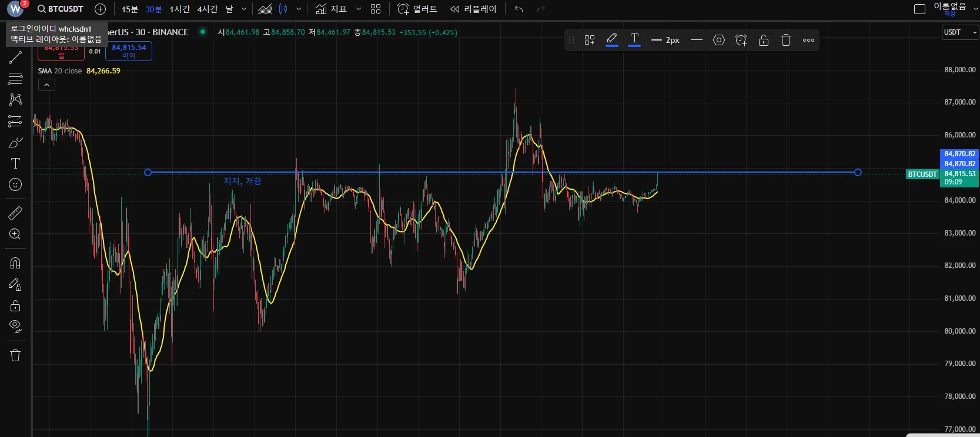The image size is (980, 437).
Task: Open the selected drawing's settings hexagon icon
Action: [x=719, y=40]
